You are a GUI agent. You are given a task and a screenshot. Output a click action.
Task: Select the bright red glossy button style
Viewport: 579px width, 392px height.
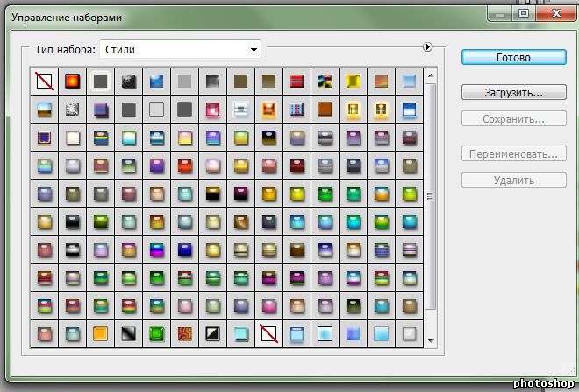click(x=185, y=166)
